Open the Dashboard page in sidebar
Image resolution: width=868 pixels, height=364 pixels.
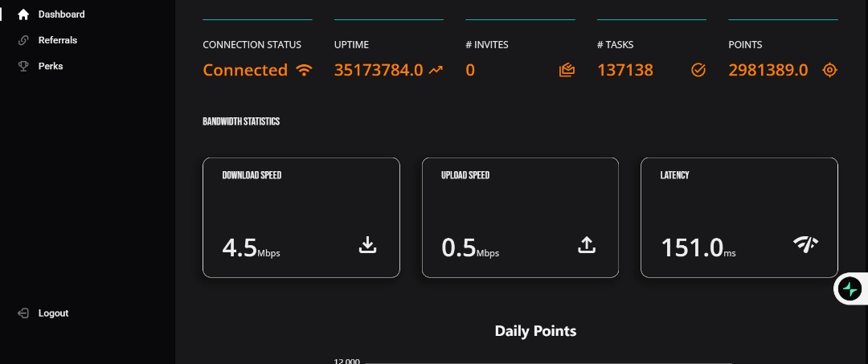click(x=61, y=14)
